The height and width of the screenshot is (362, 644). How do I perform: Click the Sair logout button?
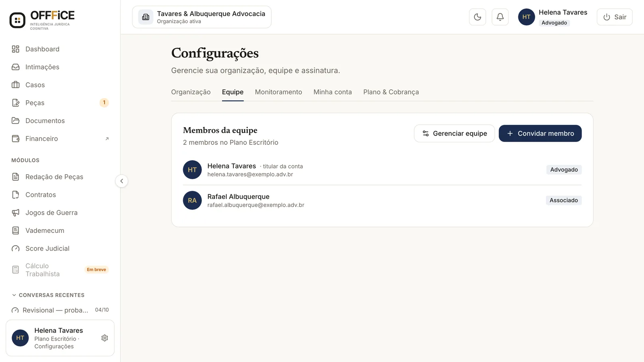coord(615,17)
